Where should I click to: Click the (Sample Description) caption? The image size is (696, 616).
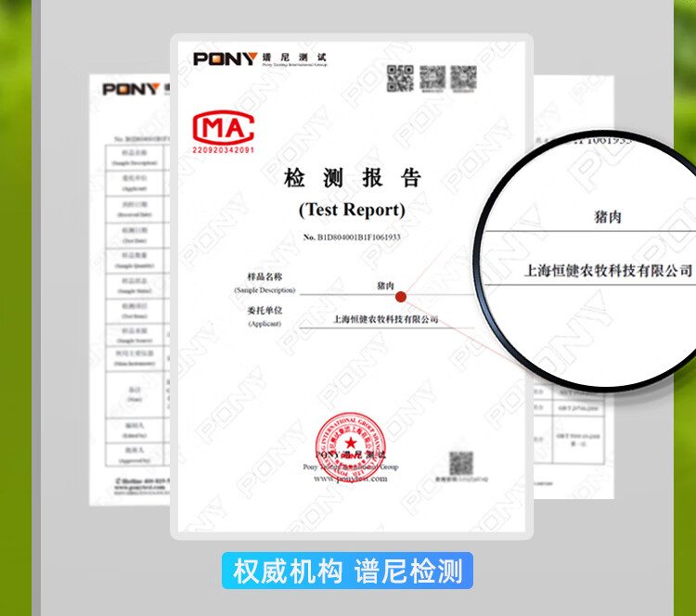point(264,290)
